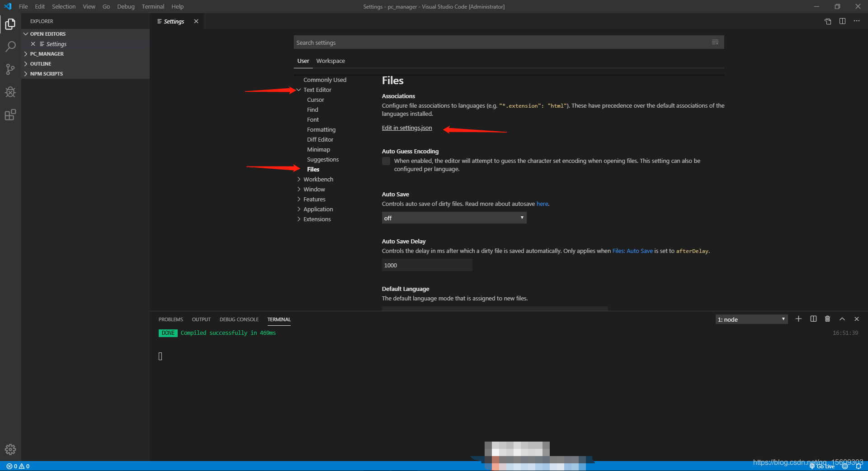Close the terminal panel
Viewport: 868px width, 471px height.
pos(857,319)
